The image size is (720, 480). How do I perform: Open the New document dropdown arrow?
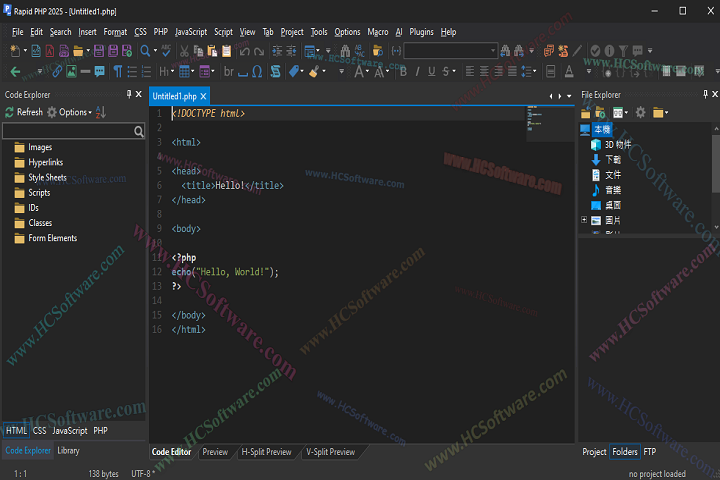(x=25, y=51)
